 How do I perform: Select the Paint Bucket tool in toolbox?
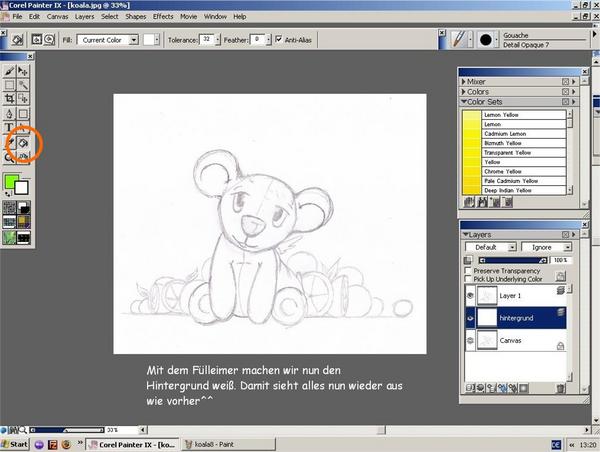[23, 143]
